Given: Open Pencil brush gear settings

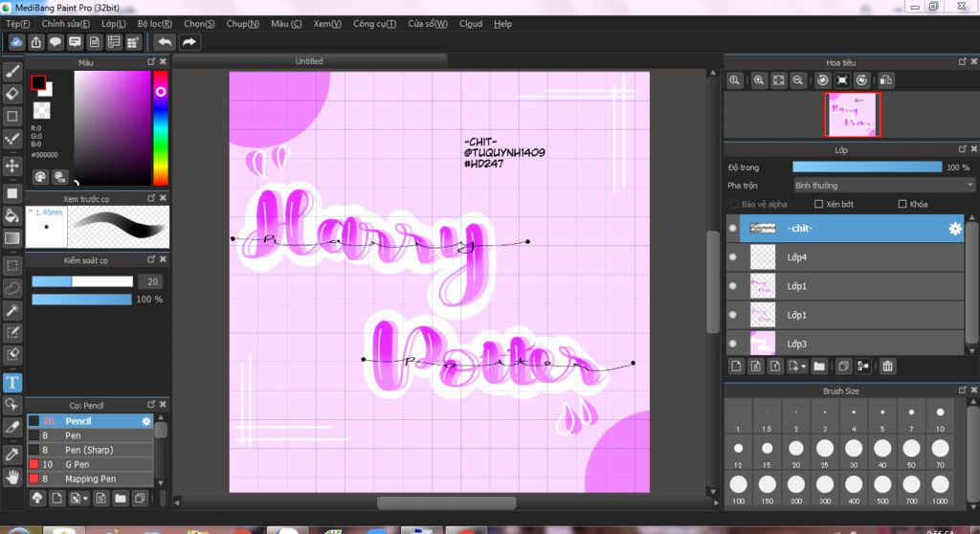Looking at the screenshot, I should pyautogui.click(x=146, y=421).
